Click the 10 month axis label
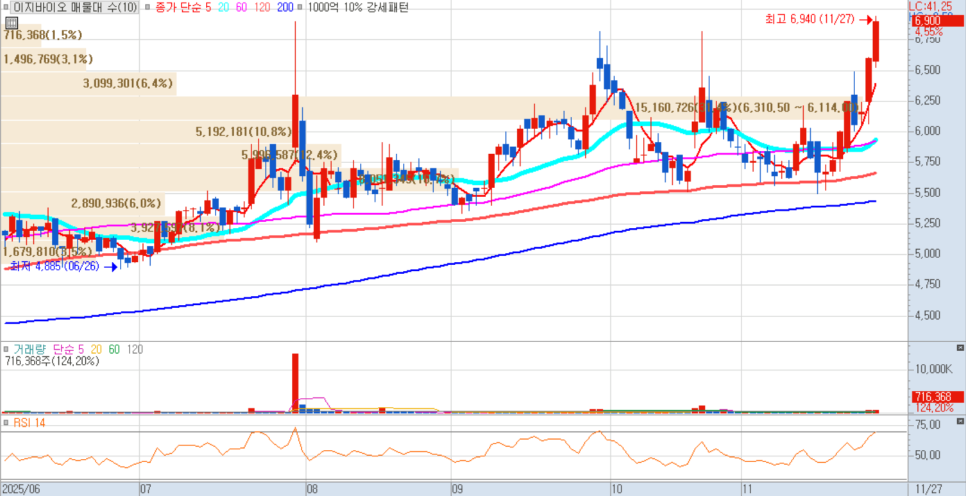Screen dimensions: 966x496 point(618,489)
